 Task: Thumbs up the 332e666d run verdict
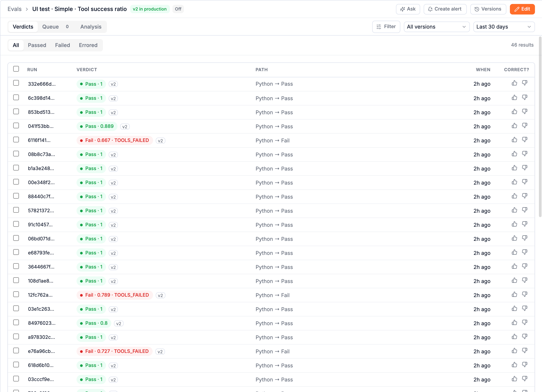coord(514,83)
